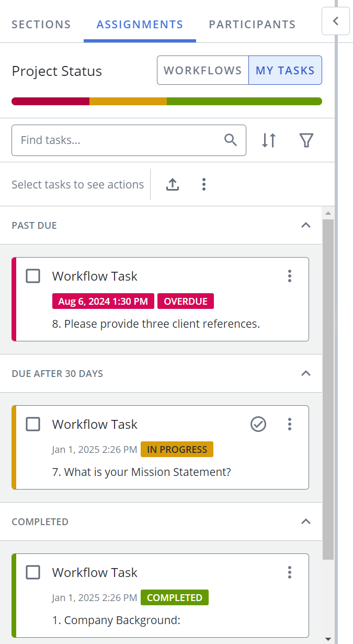Switch to the Sections tab
353x644 pixels.
click(x=41, y=24)
